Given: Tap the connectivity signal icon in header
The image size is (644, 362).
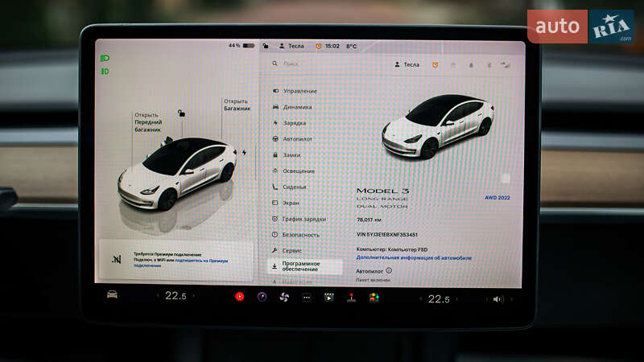Looking at the screenshot, I should [506, 64].
